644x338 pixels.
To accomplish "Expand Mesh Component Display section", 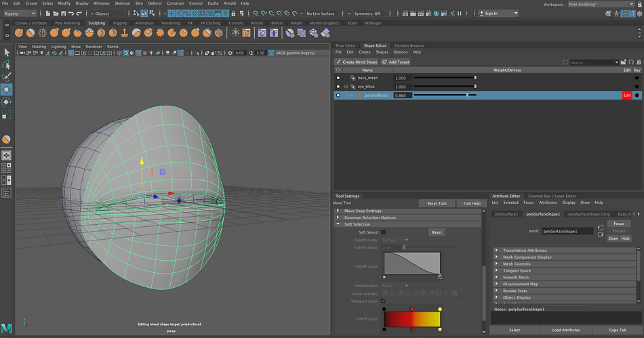I will coord(496,257).
